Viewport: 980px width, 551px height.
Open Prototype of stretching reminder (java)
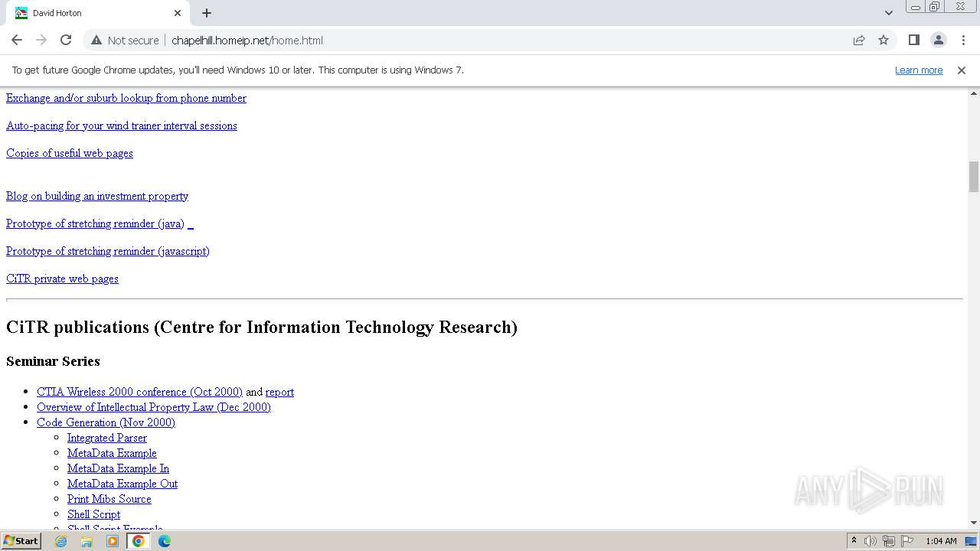95,223
